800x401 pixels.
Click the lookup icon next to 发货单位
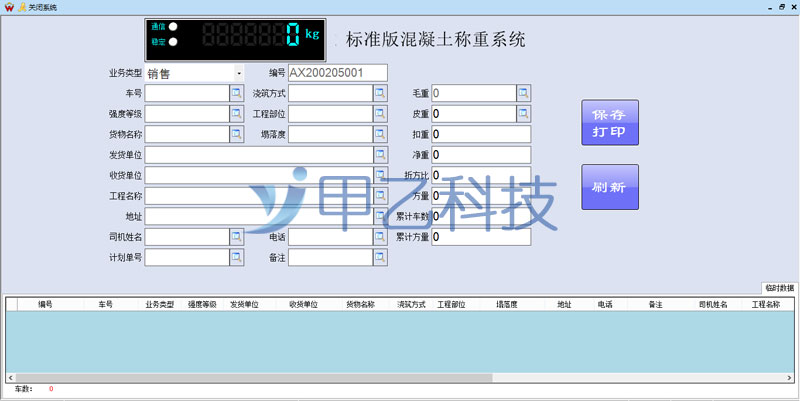[380, 155]
